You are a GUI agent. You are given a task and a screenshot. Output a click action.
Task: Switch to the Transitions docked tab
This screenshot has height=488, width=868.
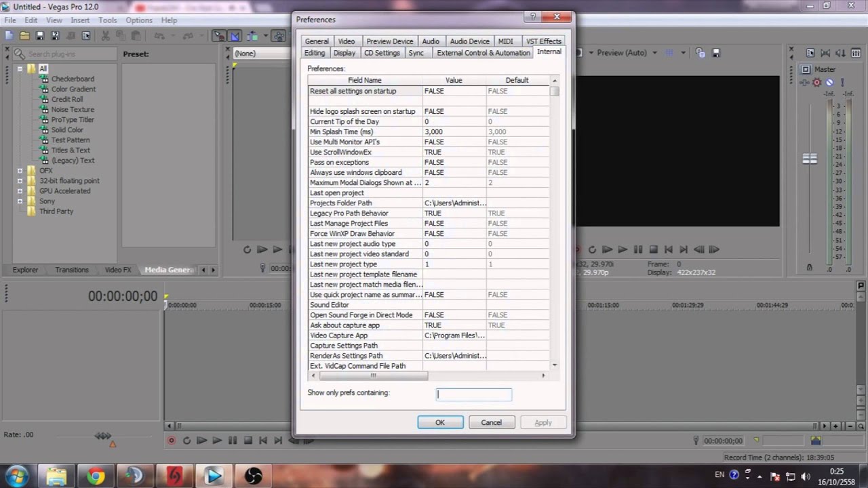click(x=72, y=270)
